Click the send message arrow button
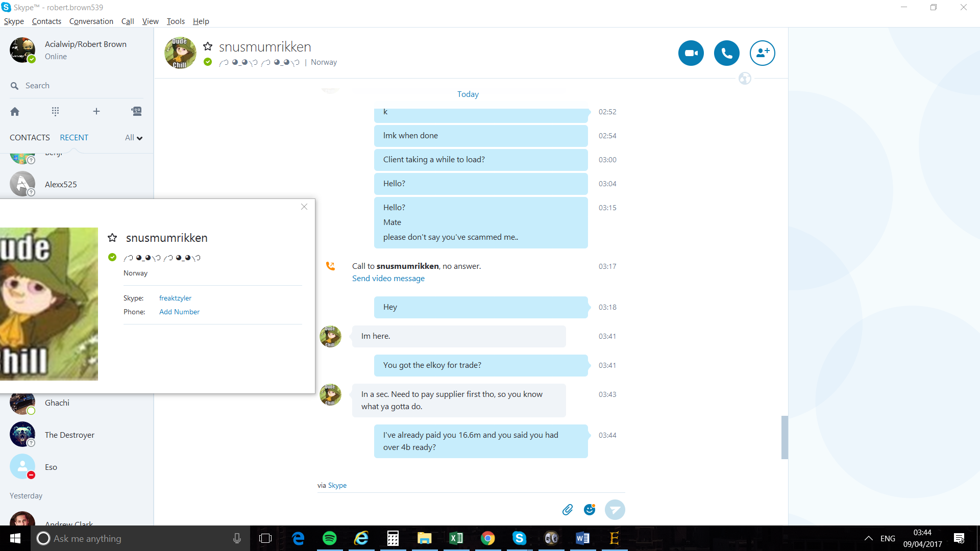Viewport: 980px width, 551px height. pyautogui.click(x=615, y=509)
